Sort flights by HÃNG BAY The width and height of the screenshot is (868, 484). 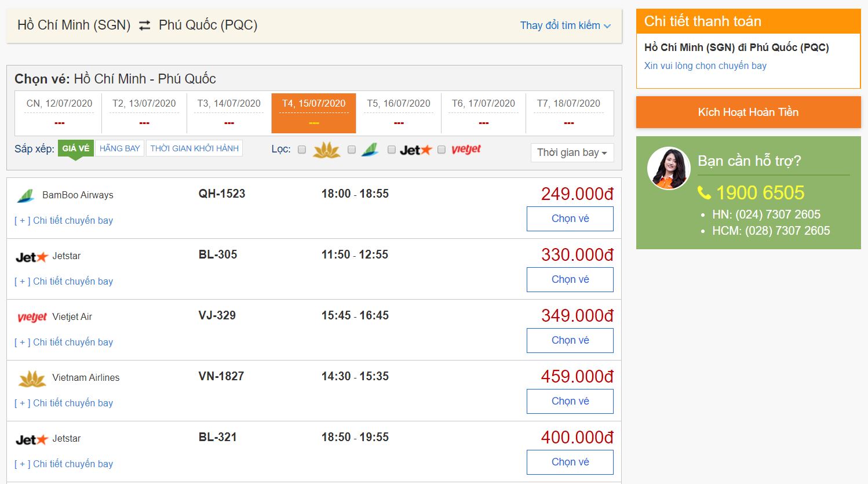(120, 148)
